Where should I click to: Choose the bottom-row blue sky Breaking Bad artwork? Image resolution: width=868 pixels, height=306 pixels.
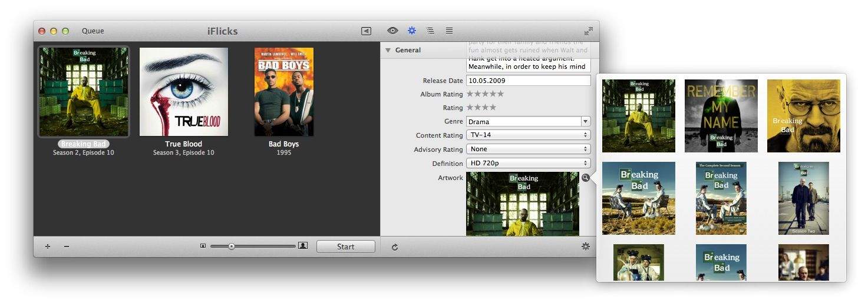coord(721,262)
